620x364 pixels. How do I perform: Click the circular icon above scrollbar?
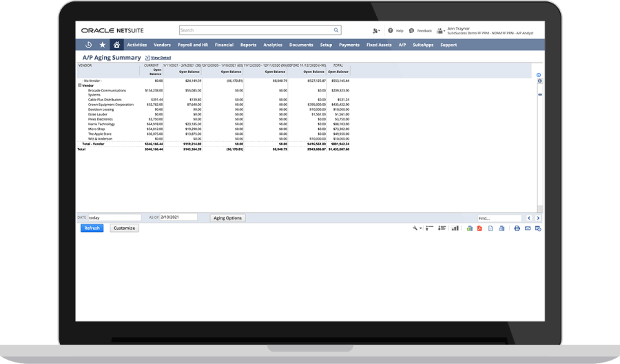tap(539, 75)
